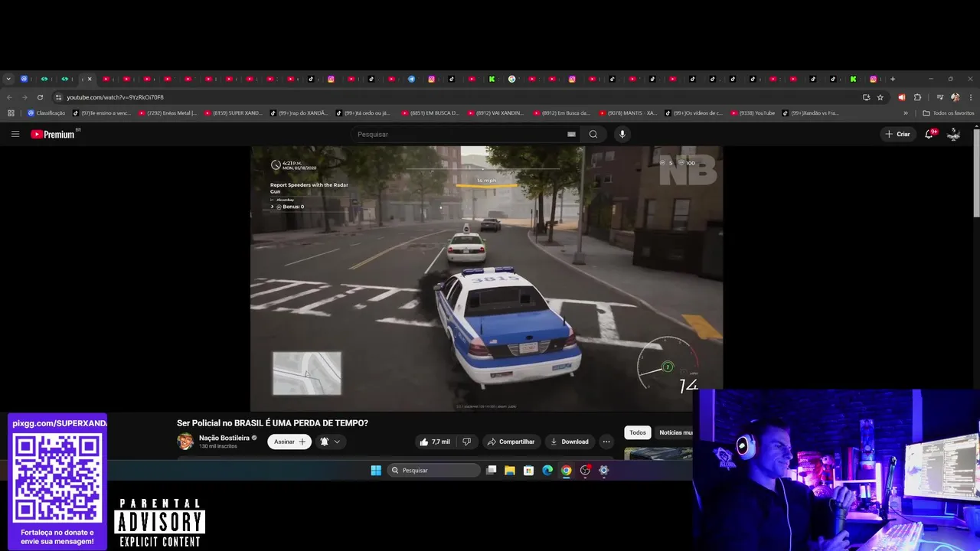The width and height of the screenshot is (980, 551).
Task: Open the Xandão vs Fra bookmark
Action: click(x=811, y=113)
